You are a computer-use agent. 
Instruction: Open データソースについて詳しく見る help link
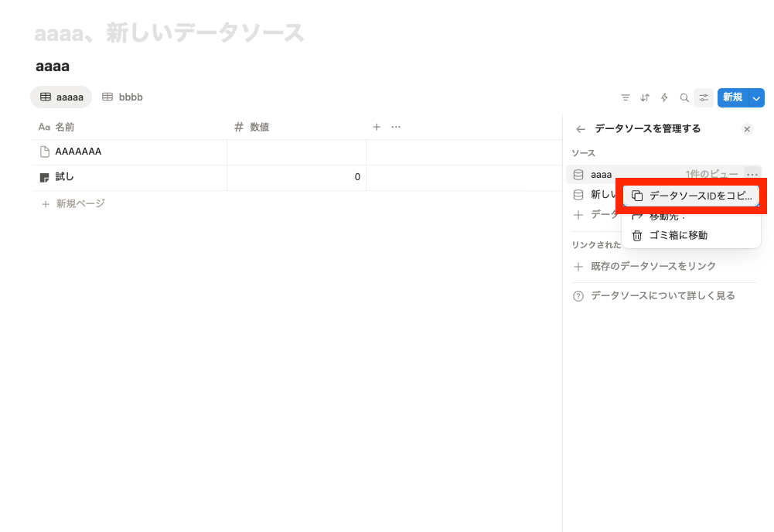(662, 295)
